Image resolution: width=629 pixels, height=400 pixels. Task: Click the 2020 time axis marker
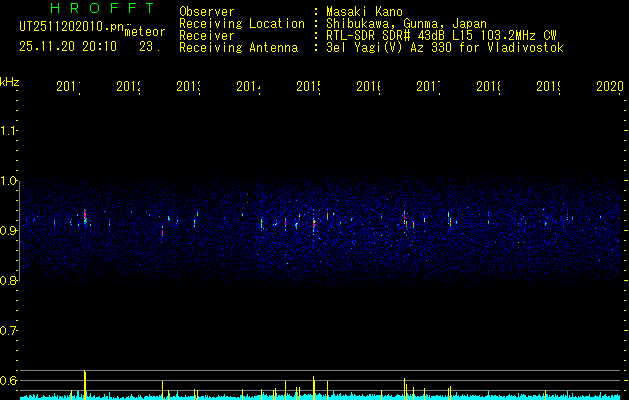tap(610, 86)
